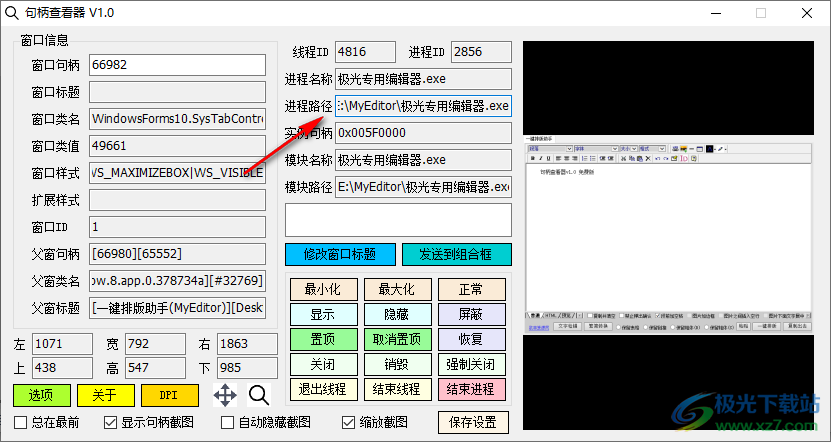This screenshot has height=442, width=831.
Task: Click the 线程ID field showing 4816
Action: (x=366, y=52)
